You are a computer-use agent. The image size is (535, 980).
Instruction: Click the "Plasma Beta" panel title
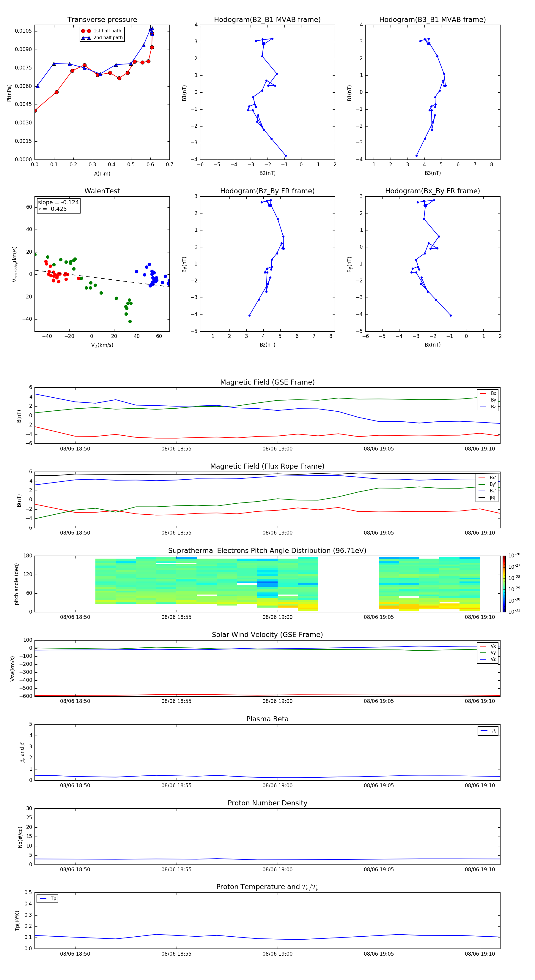(x=267, y=719)
